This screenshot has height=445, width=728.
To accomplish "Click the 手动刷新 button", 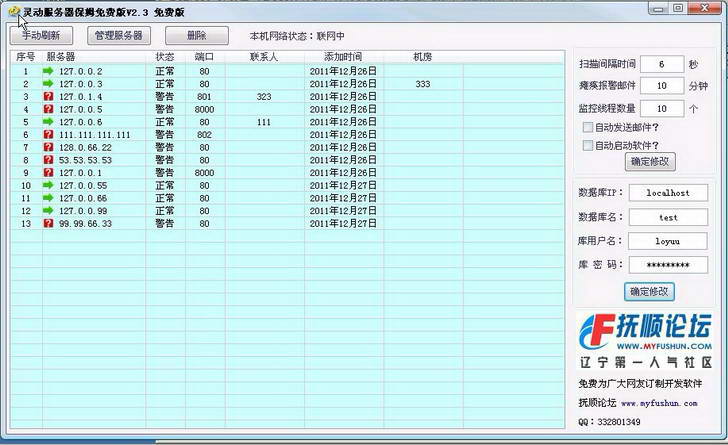I will coord(41,35).
